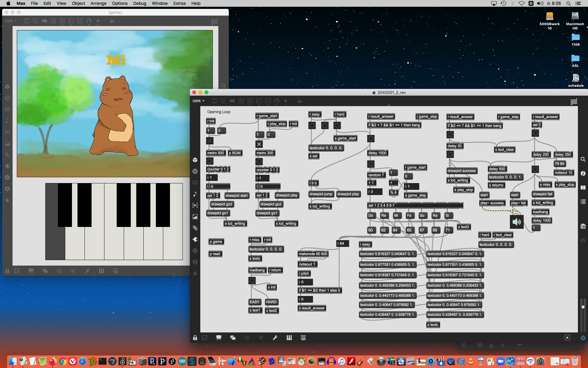
Task: Adjust the audio level slider on right edge
Action: click(x=583, y=307)
